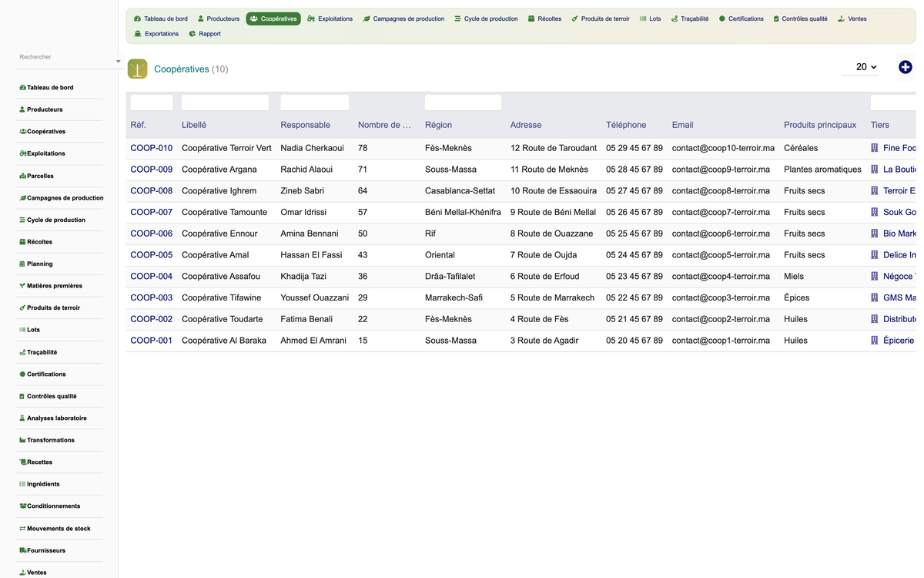Click the Région filter input field
The height and width of the screenshot is (578, 924).
pyautogui.click(x=463, y=102)
